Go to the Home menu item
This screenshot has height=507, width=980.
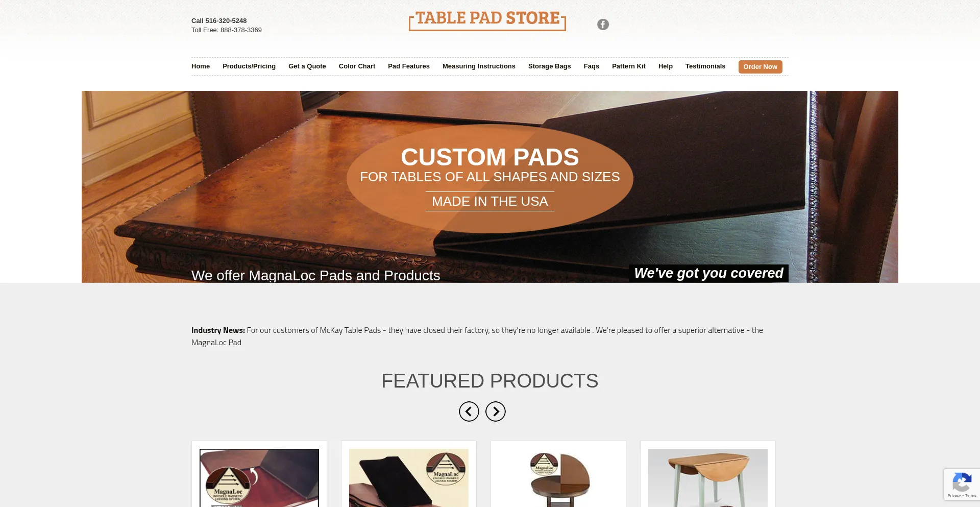(x=201, y=66)
